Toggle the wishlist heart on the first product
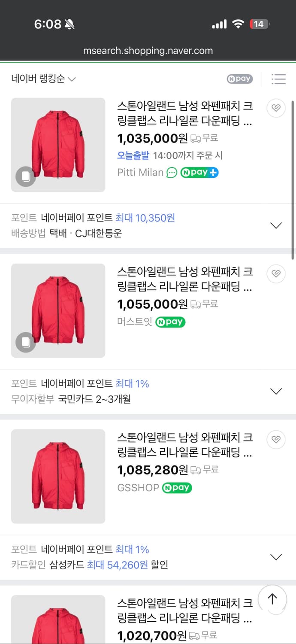296x644 pixels. point(276,108)
